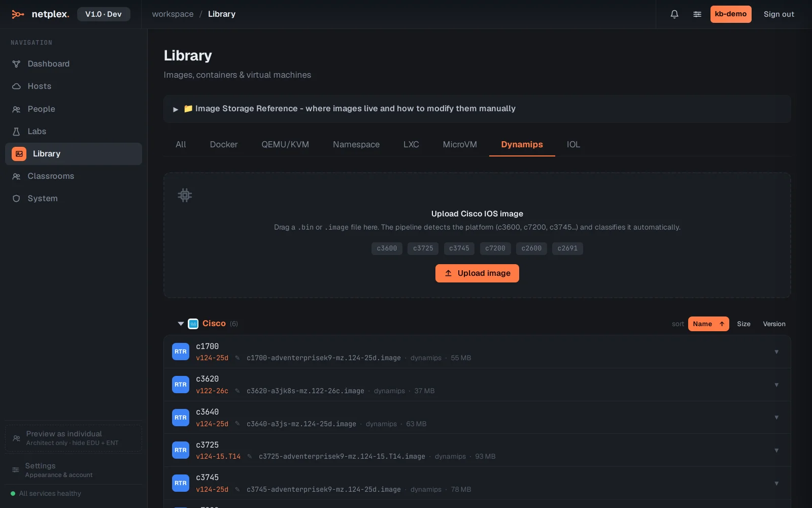Open the notifications bell

tap(674, 14)
